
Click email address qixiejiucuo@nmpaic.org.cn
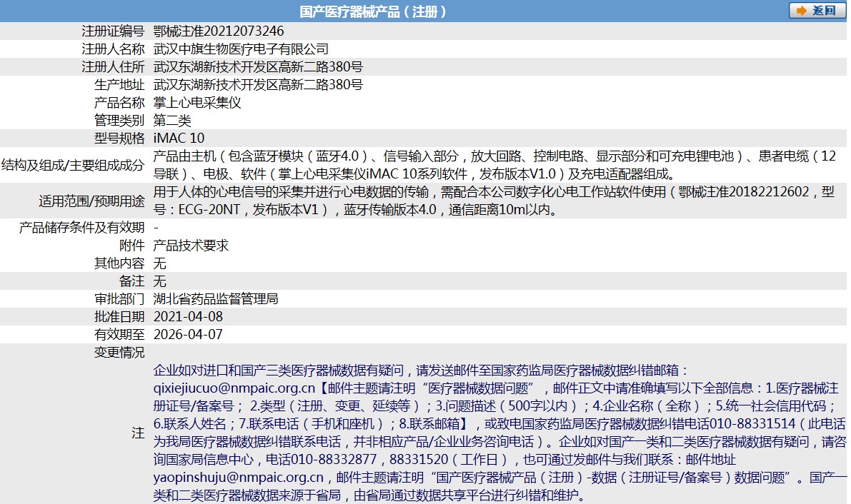[234, 388]
